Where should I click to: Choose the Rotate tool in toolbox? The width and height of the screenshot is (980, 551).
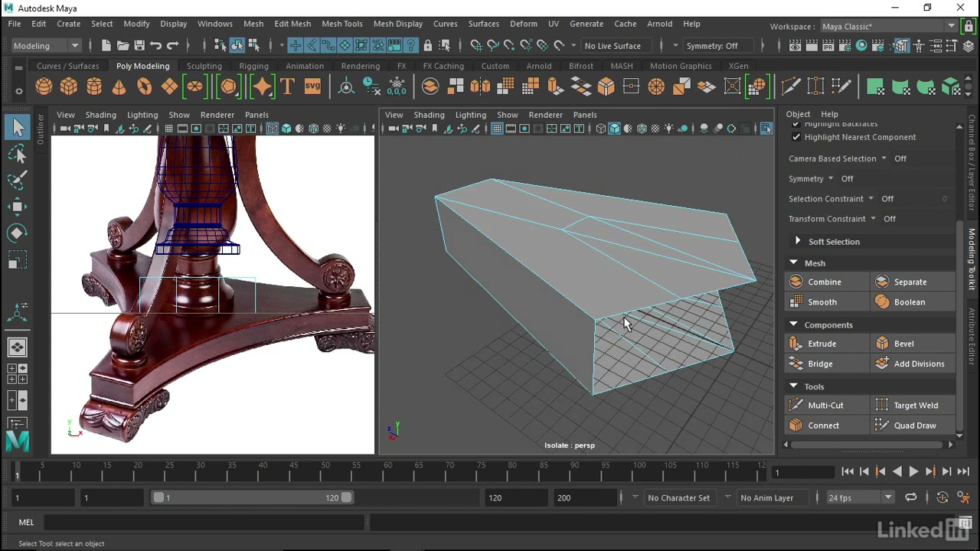[18, 233]
